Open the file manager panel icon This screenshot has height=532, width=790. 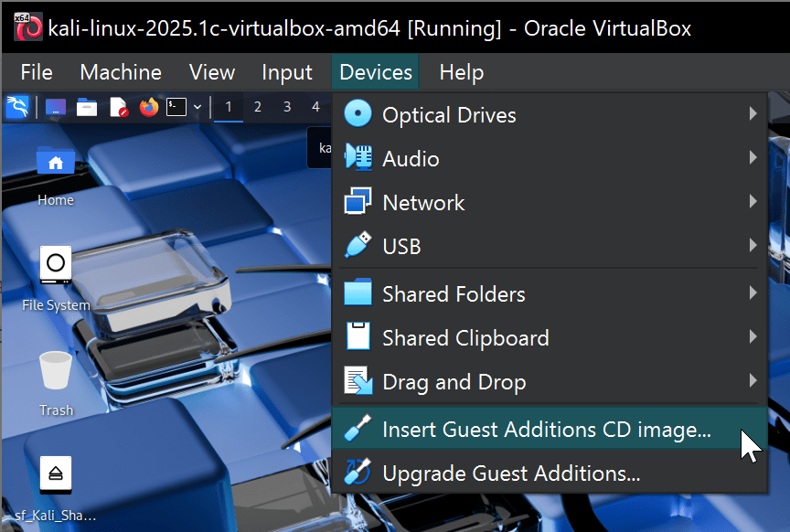point(87,107)
